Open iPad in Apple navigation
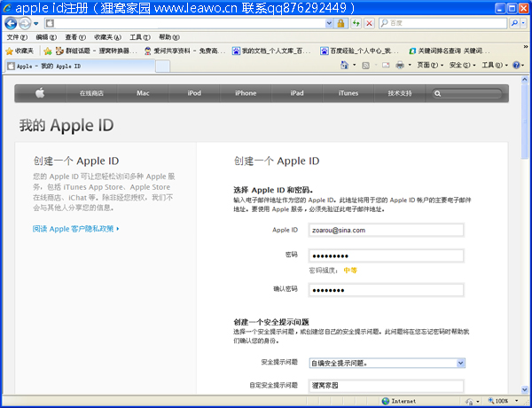 point(297,93)
